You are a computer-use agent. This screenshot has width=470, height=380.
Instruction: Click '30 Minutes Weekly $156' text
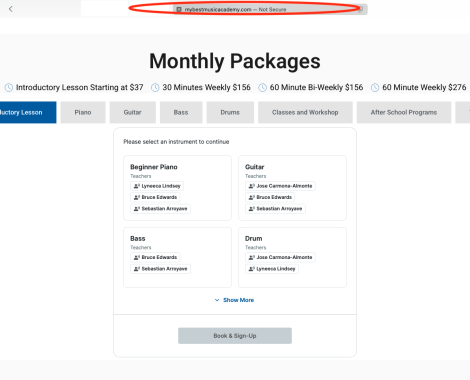pyautogui.click(x=206, y=87)
